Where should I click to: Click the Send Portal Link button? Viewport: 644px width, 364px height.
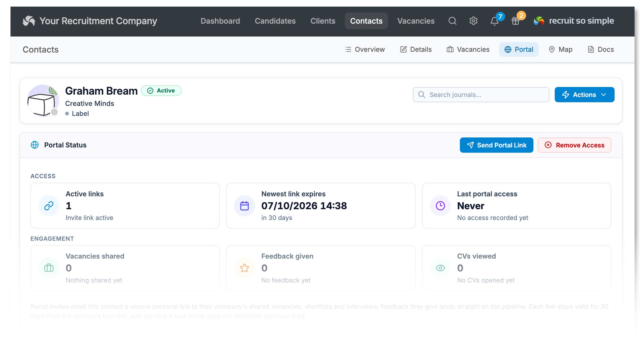point(496,145)
